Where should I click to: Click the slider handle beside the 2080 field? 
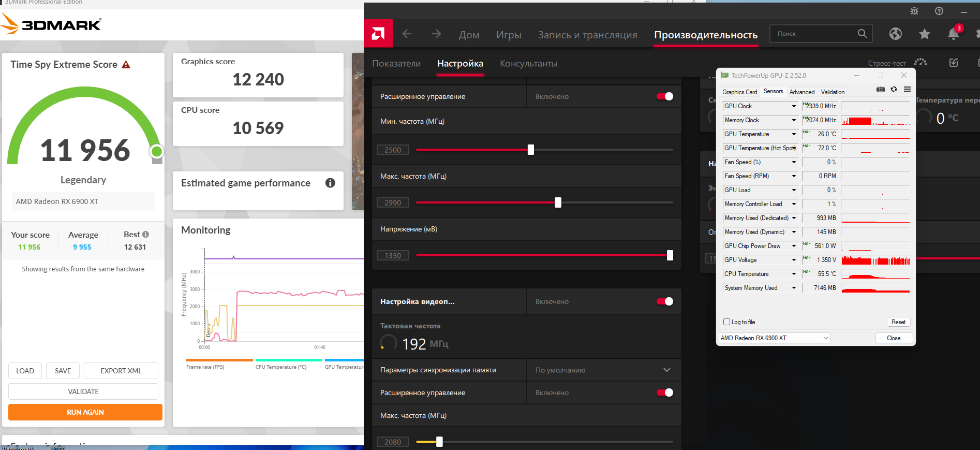pos(439,442)
